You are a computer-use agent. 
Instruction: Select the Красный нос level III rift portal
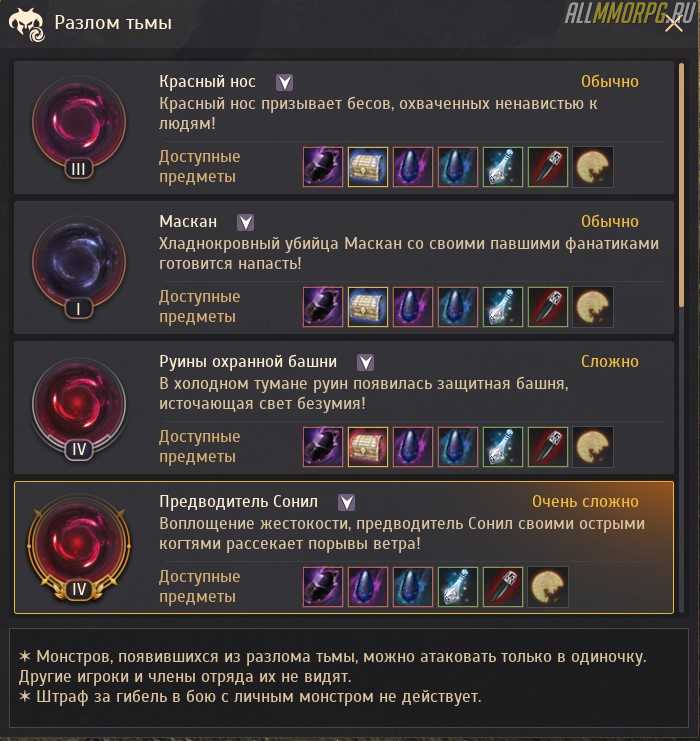(x=79, y=127)
